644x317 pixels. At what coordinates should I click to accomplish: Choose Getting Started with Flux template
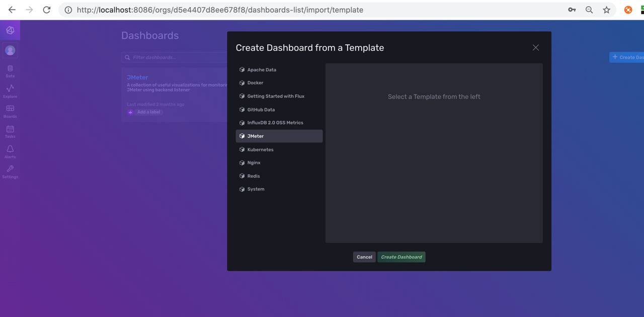pyautogui.click(x=279, y=96)
